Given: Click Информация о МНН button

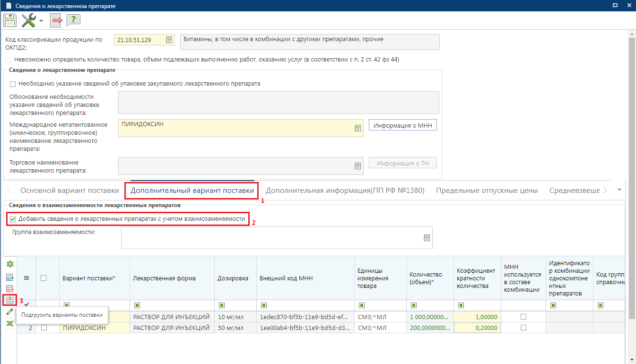Looking at the screenshot, I should (x=403, y=125).
